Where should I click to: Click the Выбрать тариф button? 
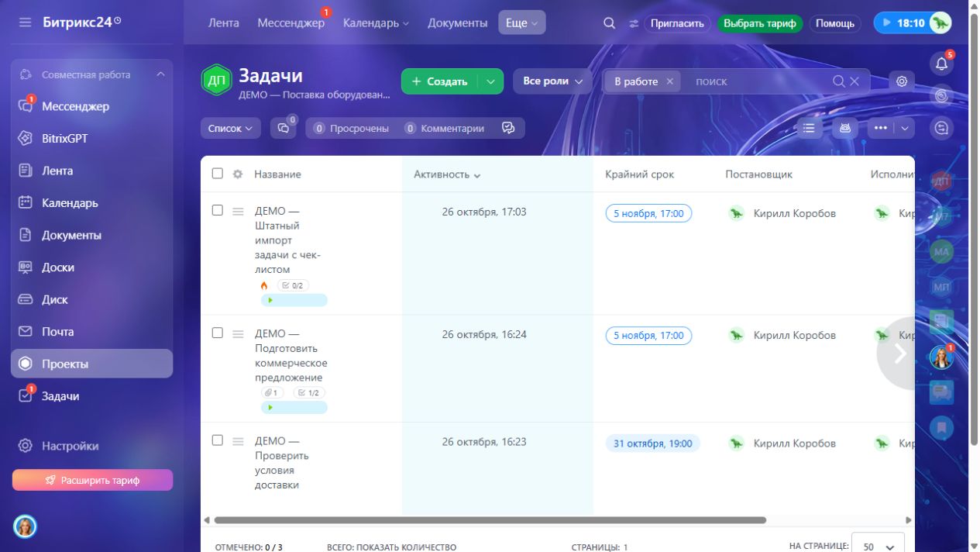click(760, 23)
